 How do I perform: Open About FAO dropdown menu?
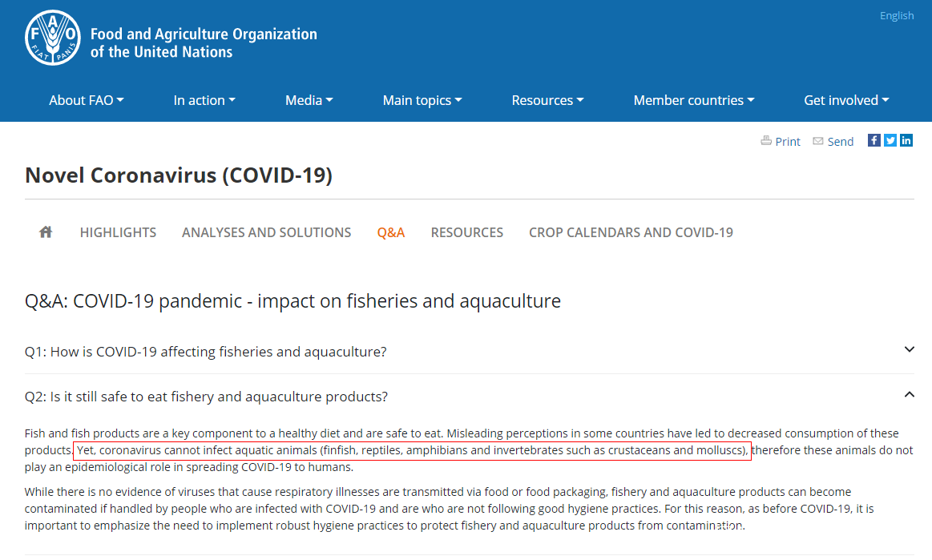pyautogui.click(x=87, y=100)
